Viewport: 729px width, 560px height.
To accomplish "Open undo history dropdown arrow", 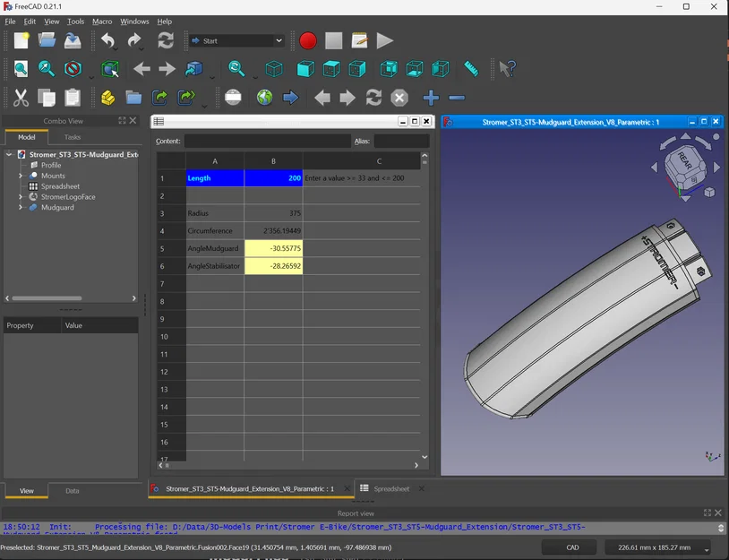I will coord(116,49).
